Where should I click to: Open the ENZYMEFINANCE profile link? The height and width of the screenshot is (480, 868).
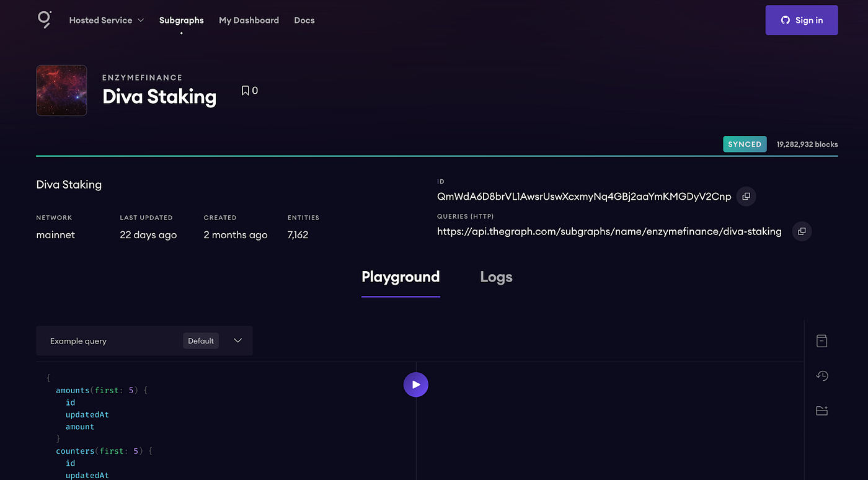[x=142, y=77]
